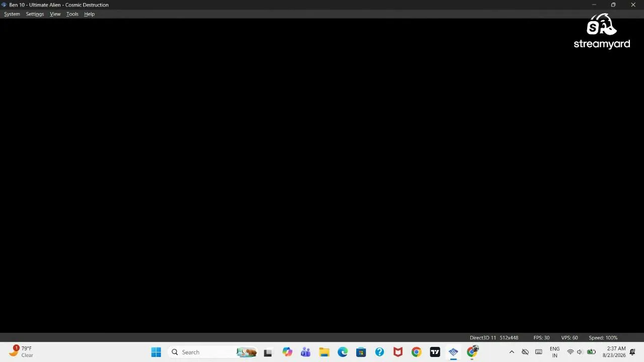This screenshot has height=362, width=644.
Task: Click the active PCSX2 emulator taskbar icon
Action: click(x=453, y=352)
